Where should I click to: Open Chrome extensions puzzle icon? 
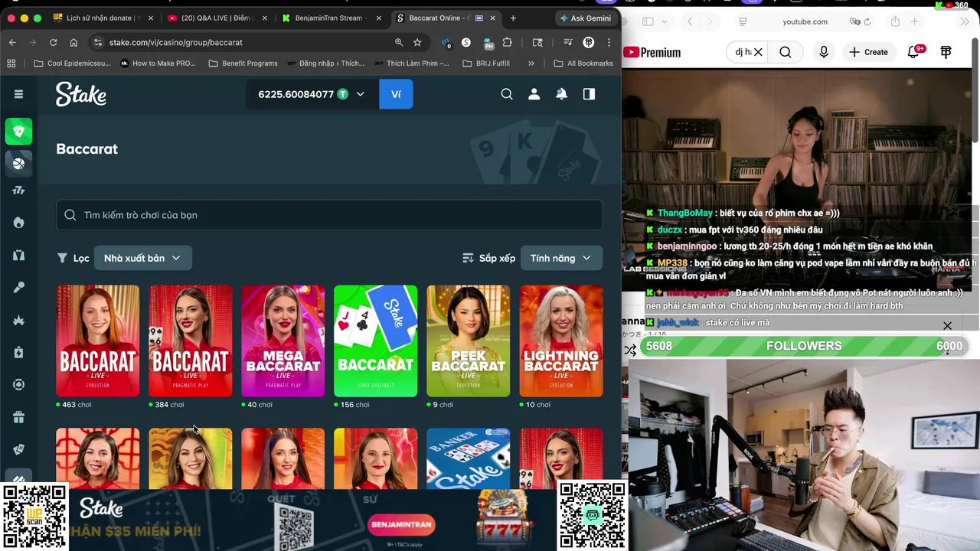tap(507, 42)
